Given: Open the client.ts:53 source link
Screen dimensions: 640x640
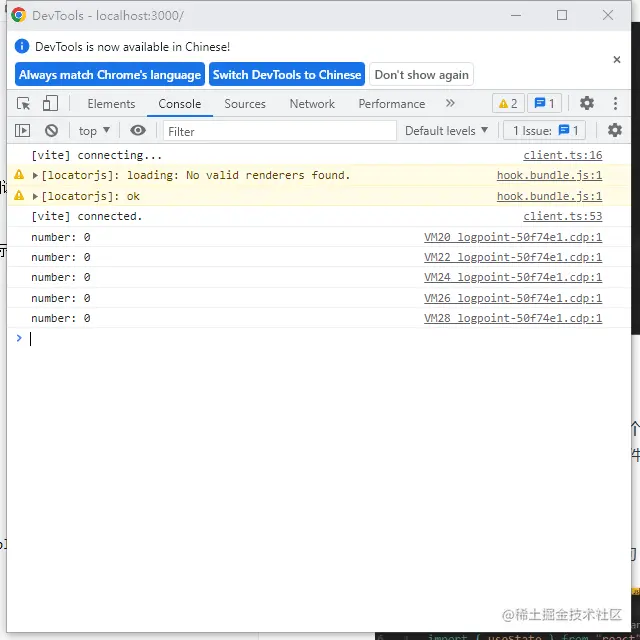Looking at the screenshot, I should [x=562, y=216].
